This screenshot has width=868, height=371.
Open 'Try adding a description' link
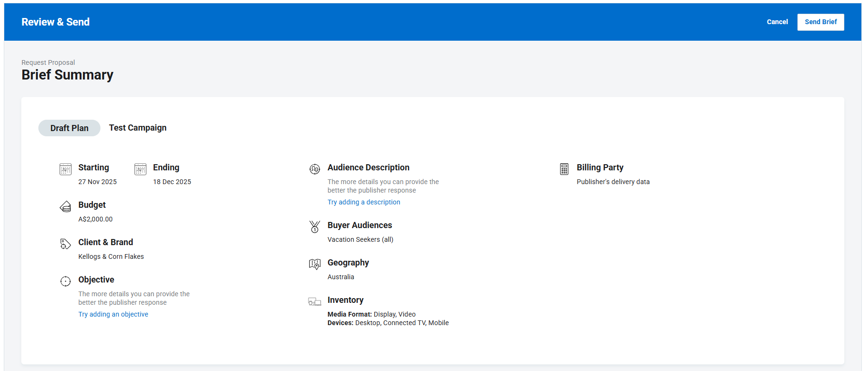pyautogui.click(x=363, y=202)
